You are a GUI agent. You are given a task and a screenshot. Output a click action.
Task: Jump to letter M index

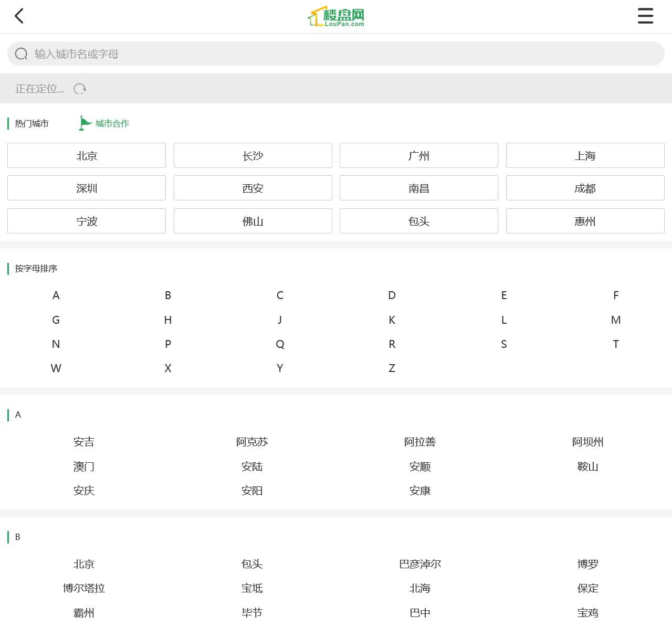point(616,320)
